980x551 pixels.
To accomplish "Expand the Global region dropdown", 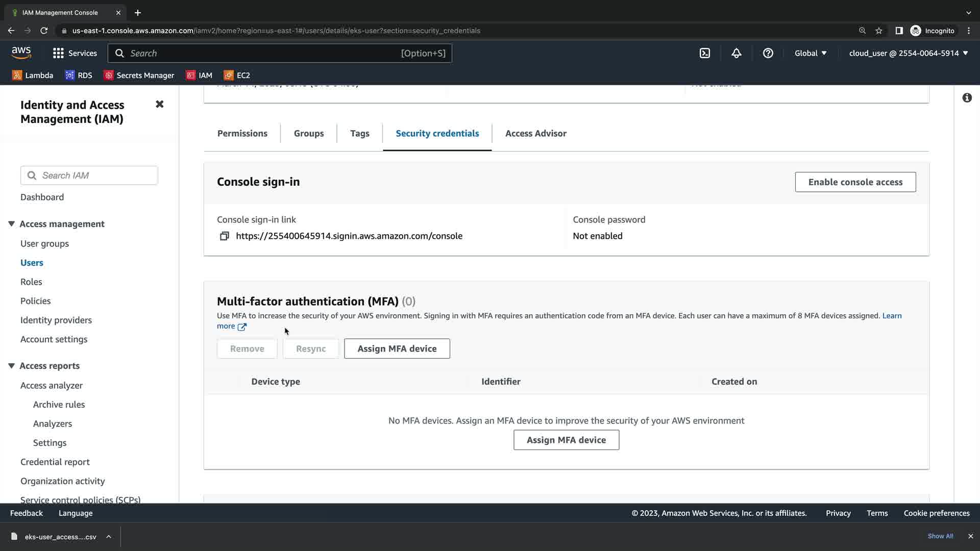I will (810, 53).
